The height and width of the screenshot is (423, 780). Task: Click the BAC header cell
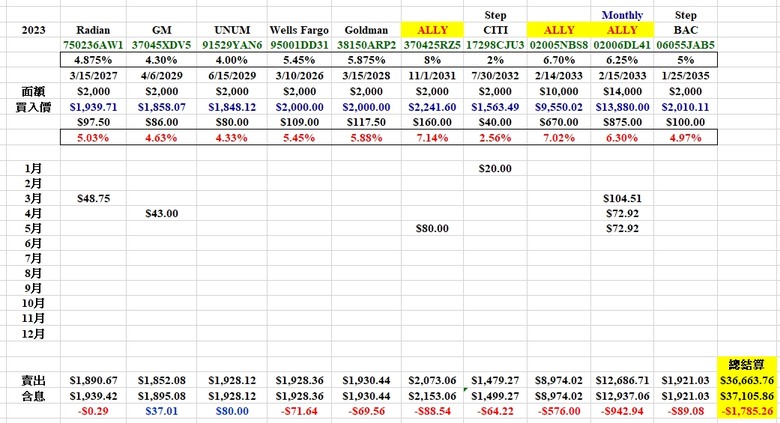pyautogui.click(x=685, y=30)
